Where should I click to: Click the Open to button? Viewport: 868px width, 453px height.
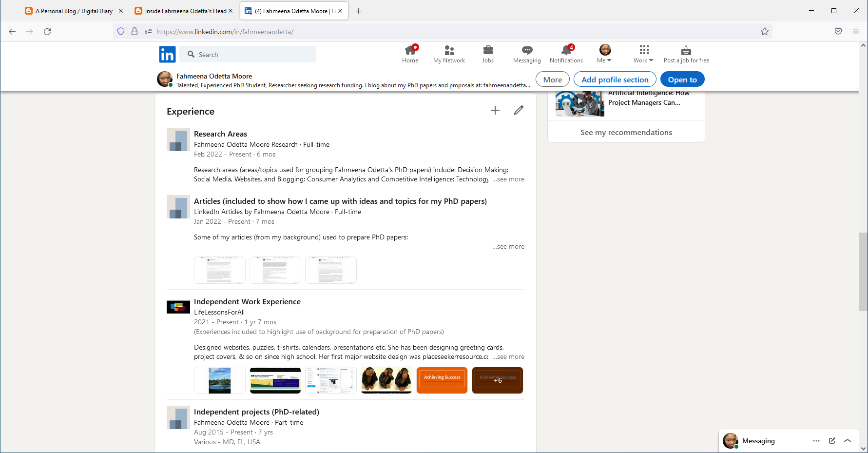pos(682,79)
